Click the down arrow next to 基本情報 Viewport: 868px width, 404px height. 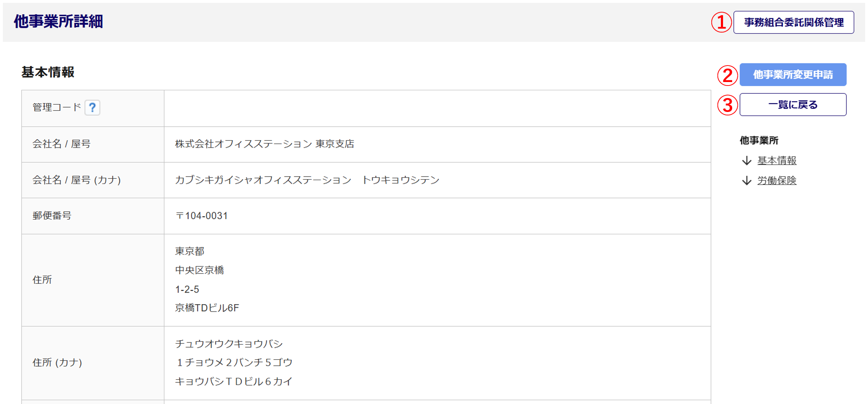tap(746, 161)
